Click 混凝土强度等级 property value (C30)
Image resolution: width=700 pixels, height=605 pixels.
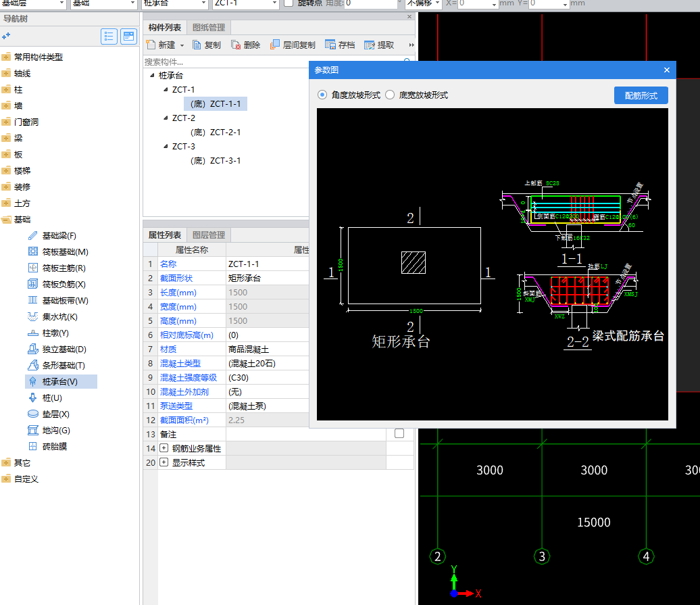point(267,377)
